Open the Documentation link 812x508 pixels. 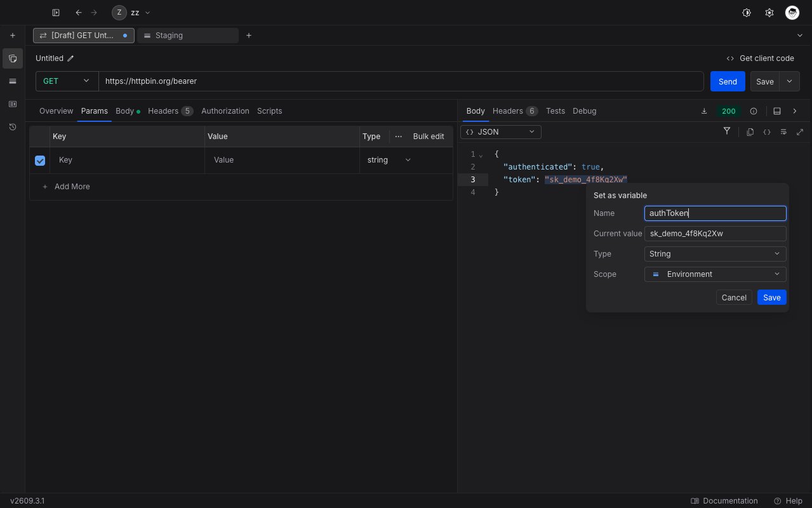(x=724, y=501)
